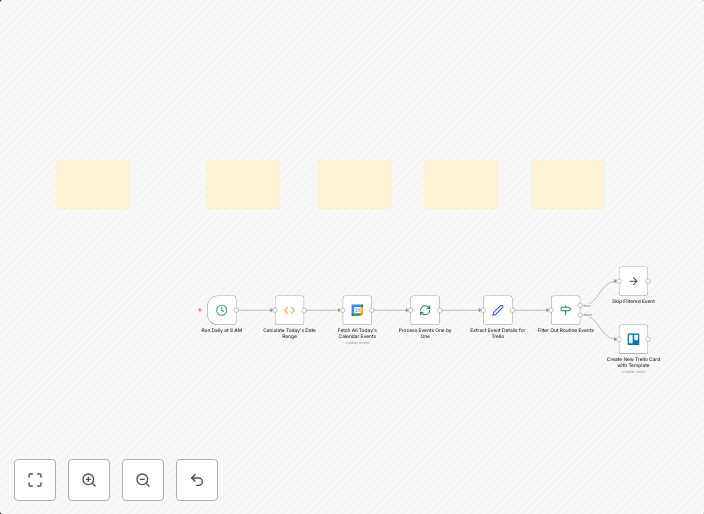Click the input connector of Filter Out Routine Events
Viewport: 704px width, 514px height.
(551, 310)
